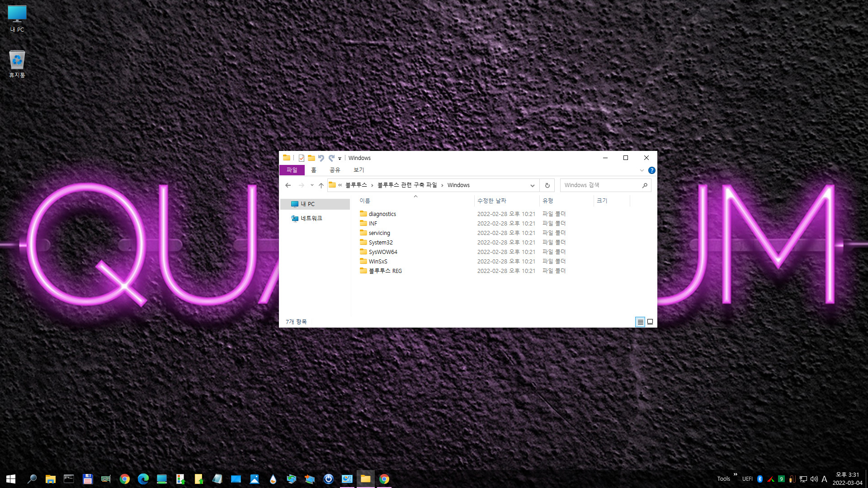Sort by the 크기 column header
Screen dimensions: 868x488
coord(612,201)
